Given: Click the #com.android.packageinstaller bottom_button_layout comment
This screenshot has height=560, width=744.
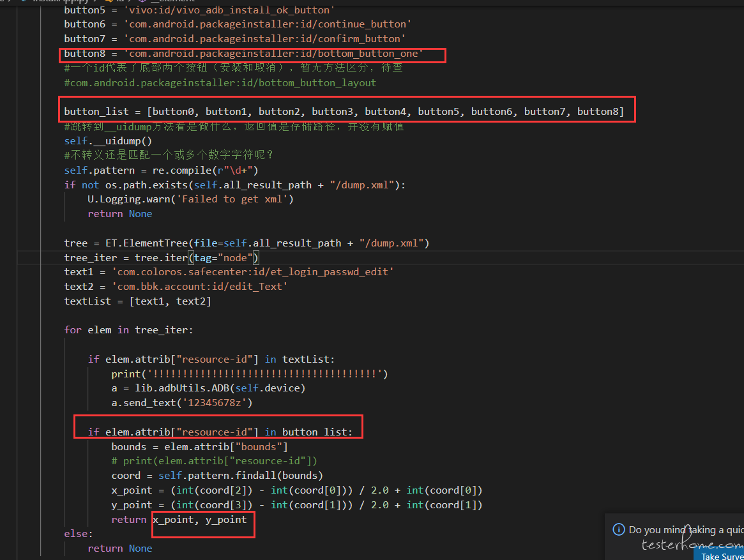Looking at the screenshot, I should pyautogui.click(x=220, y=83).
